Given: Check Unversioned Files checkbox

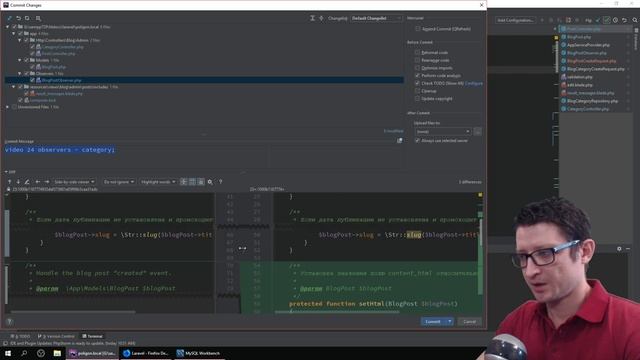Looking at the screenshot, I should click(14, 107).
